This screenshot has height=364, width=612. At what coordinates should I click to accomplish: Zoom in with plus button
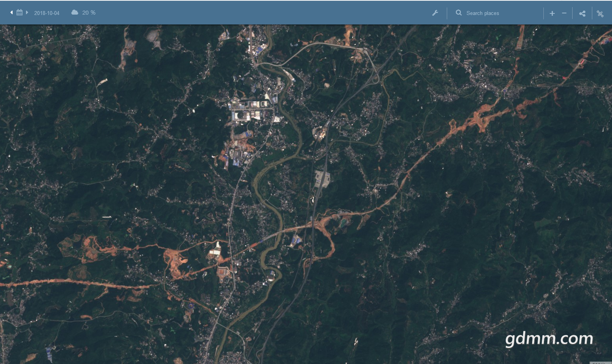(552, 13)
